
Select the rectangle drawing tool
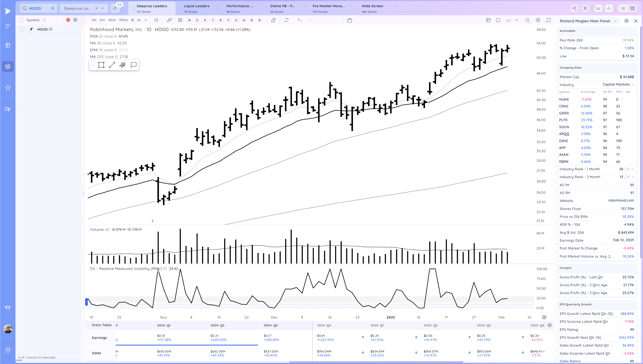click(101, 65)
